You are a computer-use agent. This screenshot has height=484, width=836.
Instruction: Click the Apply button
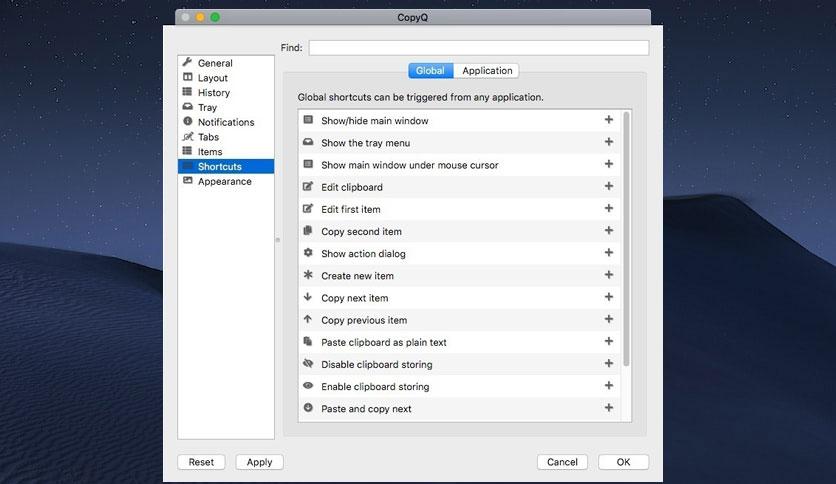[x=259, y=462]
